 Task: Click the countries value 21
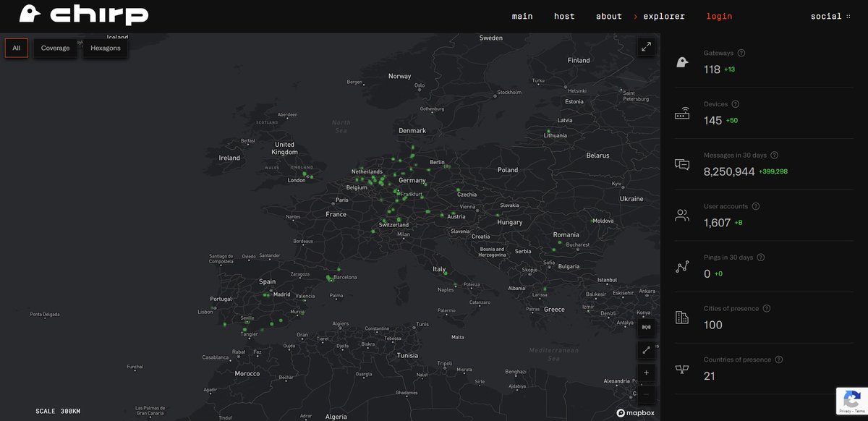[x=710, y=376]
